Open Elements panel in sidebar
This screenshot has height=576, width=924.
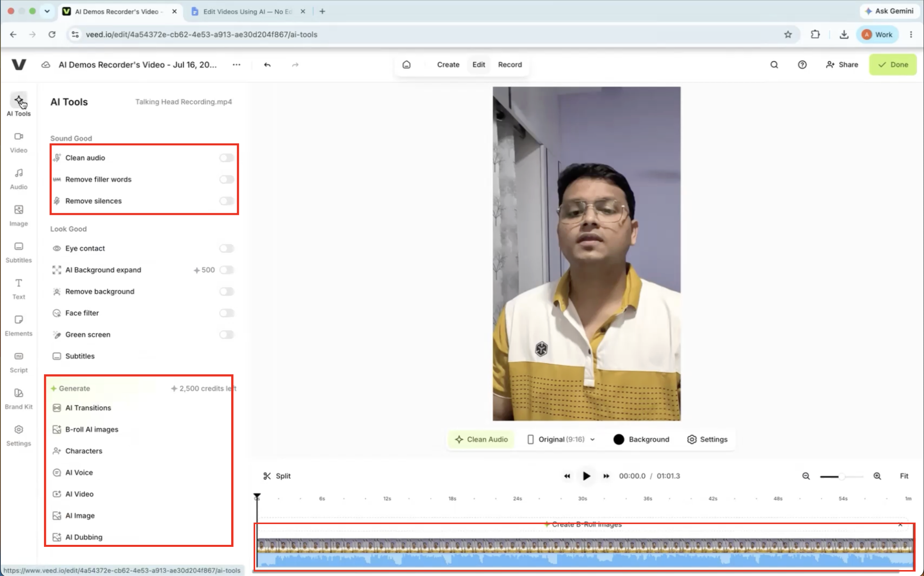tap(18, 326)
